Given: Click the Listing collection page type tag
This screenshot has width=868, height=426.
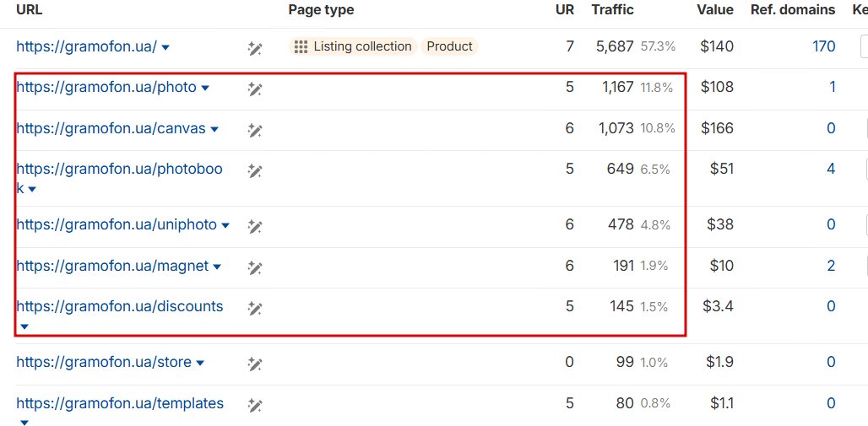Looking at the screenshot, I should click(354, 46).
